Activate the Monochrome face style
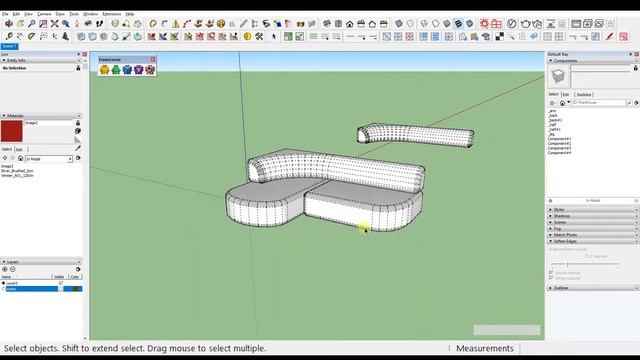The height and width of the screenshot is (360, 640). tap(470, 24)
